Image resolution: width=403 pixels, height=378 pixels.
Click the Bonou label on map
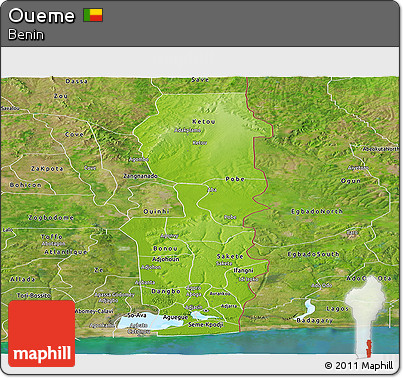[165, 249]
